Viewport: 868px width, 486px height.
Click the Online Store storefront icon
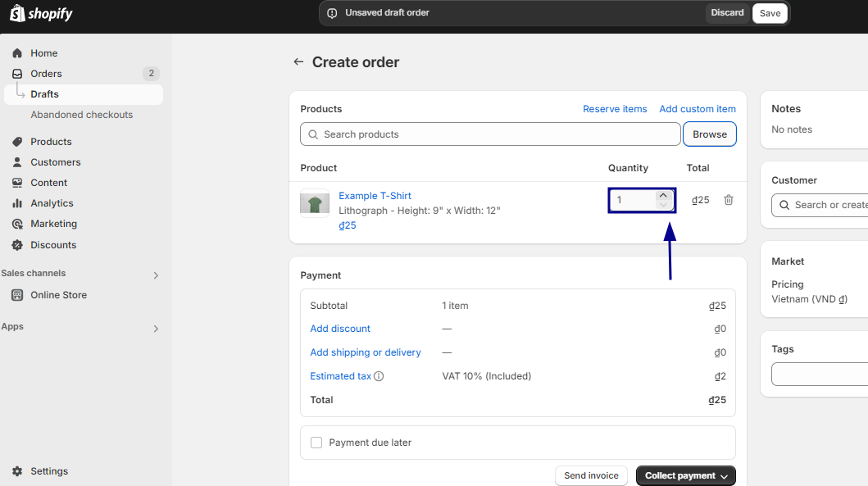coord(17,295)
